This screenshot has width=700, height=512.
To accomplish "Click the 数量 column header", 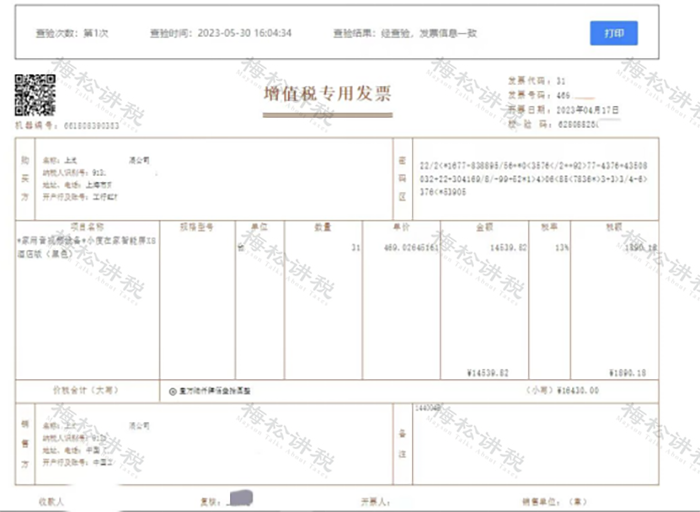I will click(x=323, y=227).
